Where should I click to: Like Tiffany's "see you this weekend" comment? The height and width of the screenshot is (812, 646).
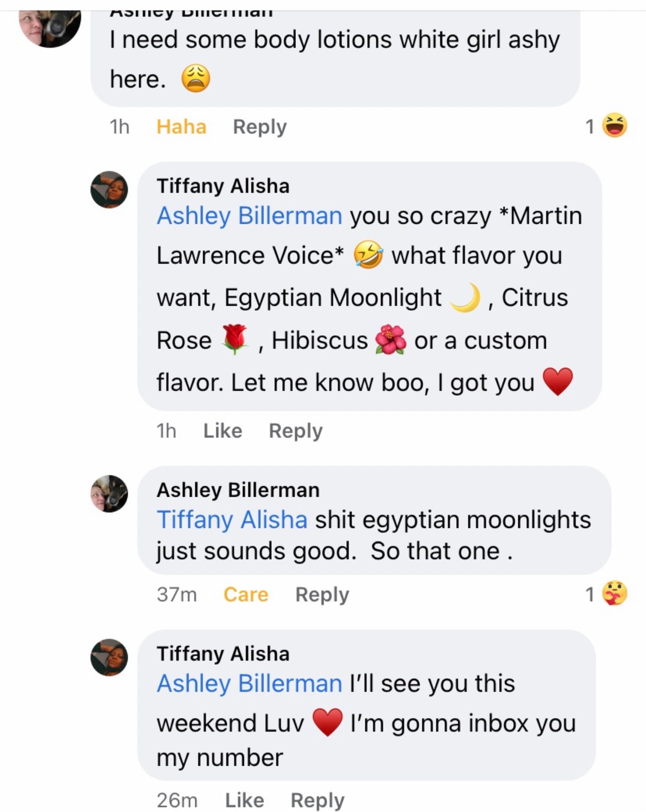[x=244, y=799]
